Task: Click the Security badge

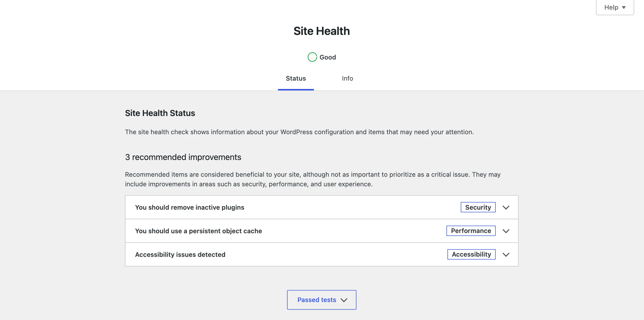Action: click(x=478, y=207)
